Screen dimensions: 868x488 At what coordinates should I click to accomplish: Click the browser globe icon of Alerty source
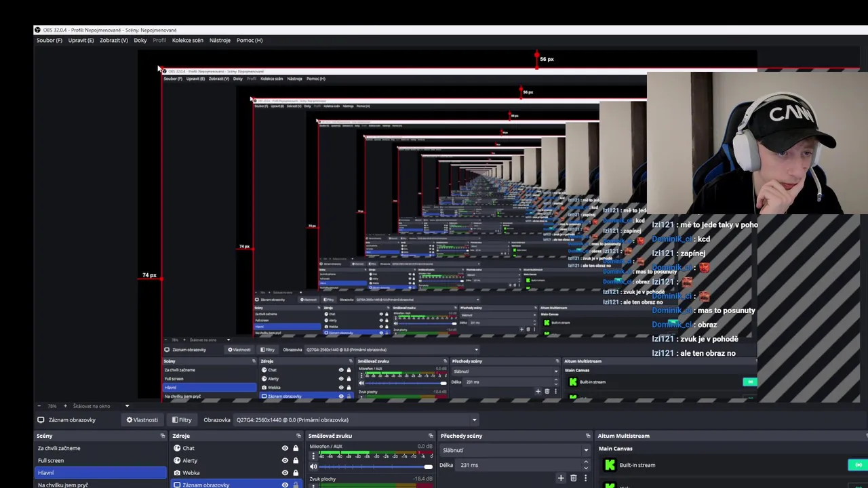(x=177, y=460)
